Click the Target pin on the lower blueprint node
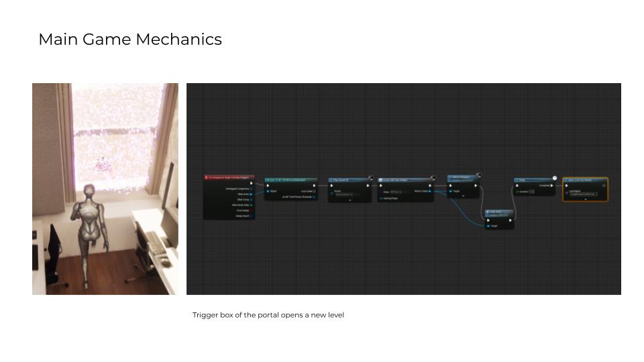The height and width of the screenshot is (362, 644). coord(488,226)
